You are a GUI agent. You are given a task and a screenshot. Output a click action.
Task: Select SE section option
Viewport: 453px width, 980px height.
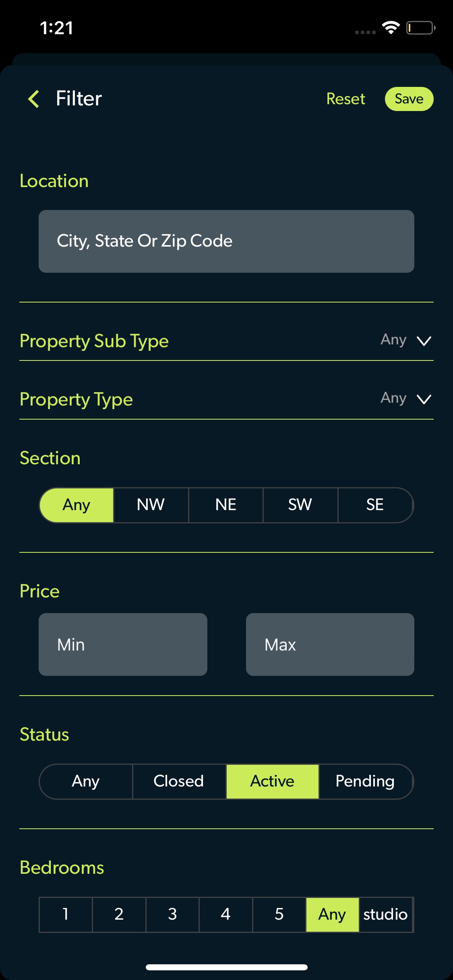[375, 505]
